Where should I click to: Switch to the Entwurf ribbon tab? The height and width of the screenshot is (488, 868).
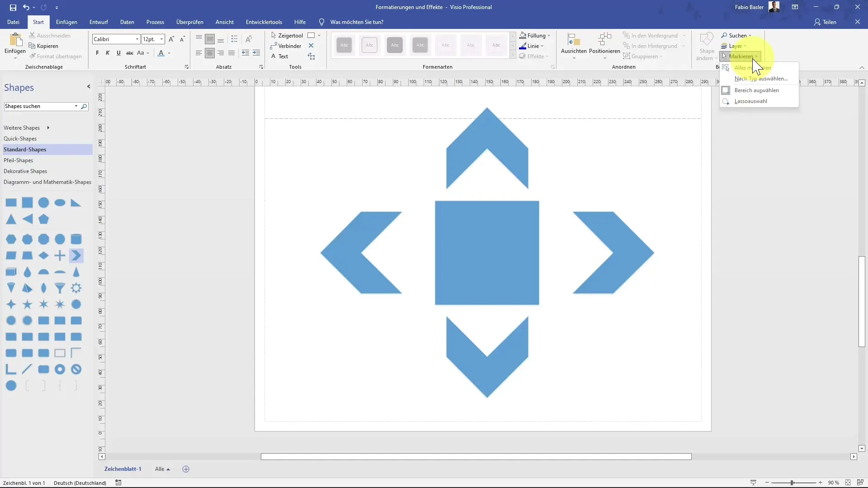coord(99,22)
